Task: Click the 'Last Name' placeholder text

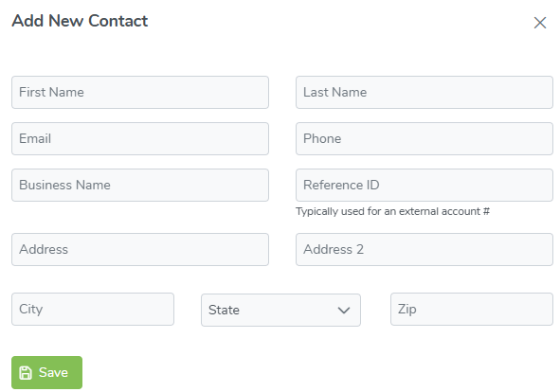Action: (335, 92)
